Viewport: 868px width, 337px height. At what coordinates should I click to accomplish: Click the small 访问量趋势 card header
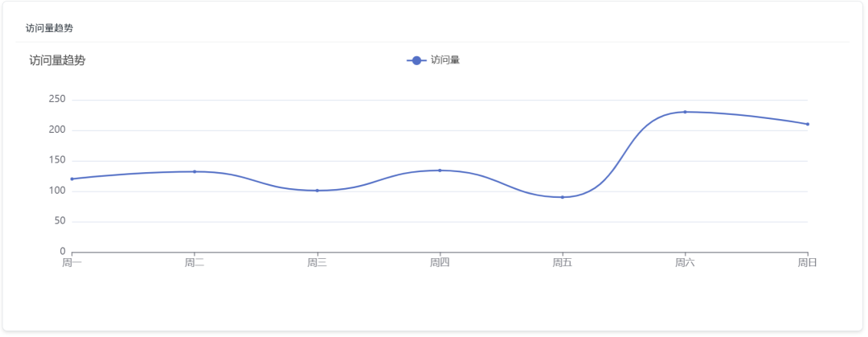[50, 28]
